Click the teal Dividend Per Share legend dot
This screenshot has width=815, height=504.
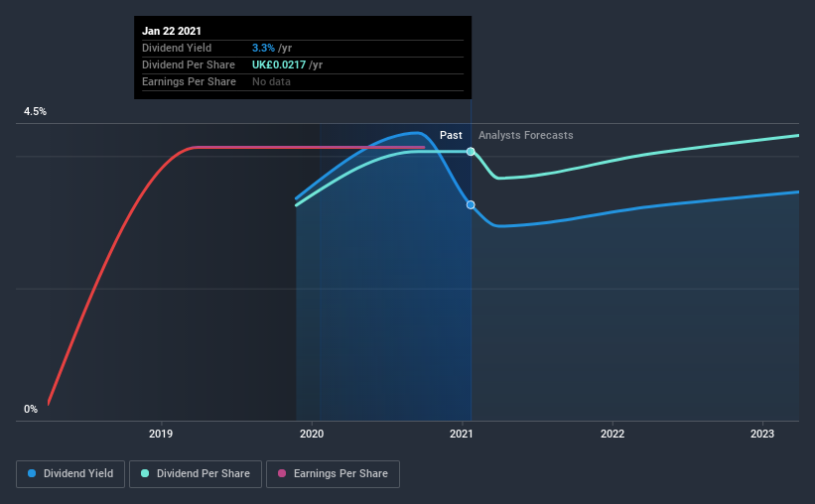[145, 473]
